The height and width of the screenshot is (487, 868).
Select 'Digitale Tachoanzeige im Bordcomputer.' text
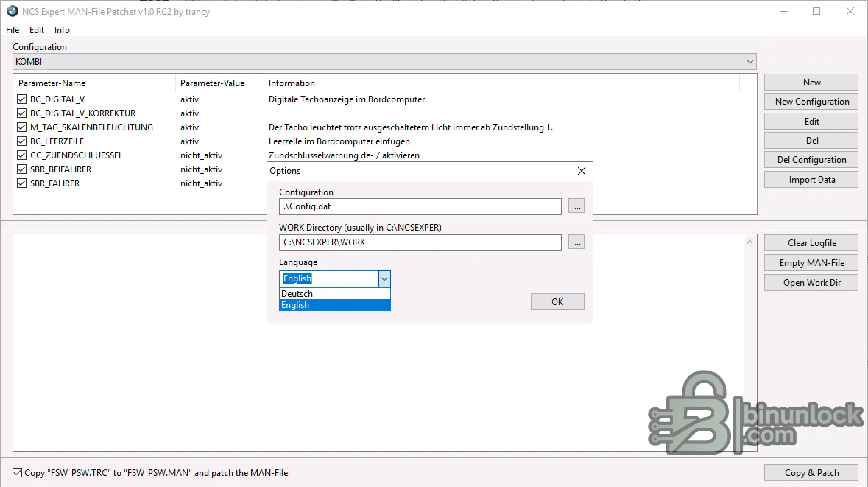tap(347, 99)
